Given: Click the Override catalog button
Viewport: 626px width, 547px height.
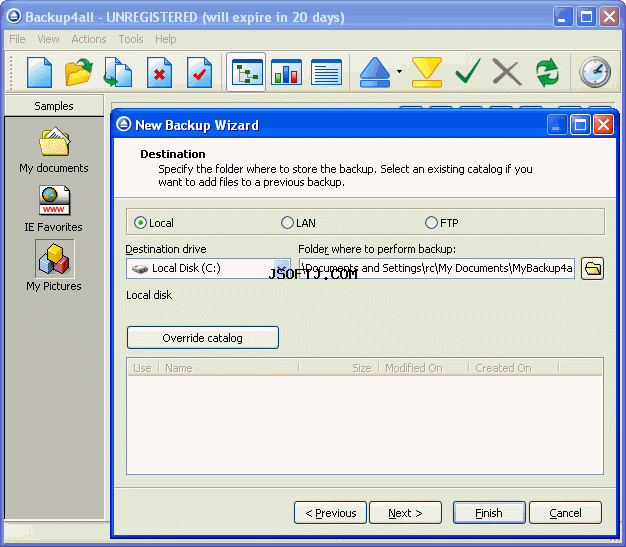Looking at the screenshot, I should point(203,338).
